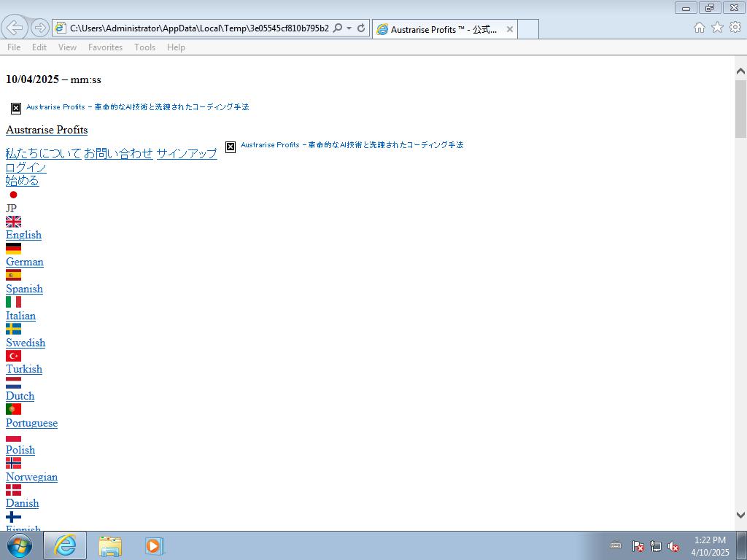
Task: Open Windows Explorer from the taskbar
Action: (x=110, y=545)
